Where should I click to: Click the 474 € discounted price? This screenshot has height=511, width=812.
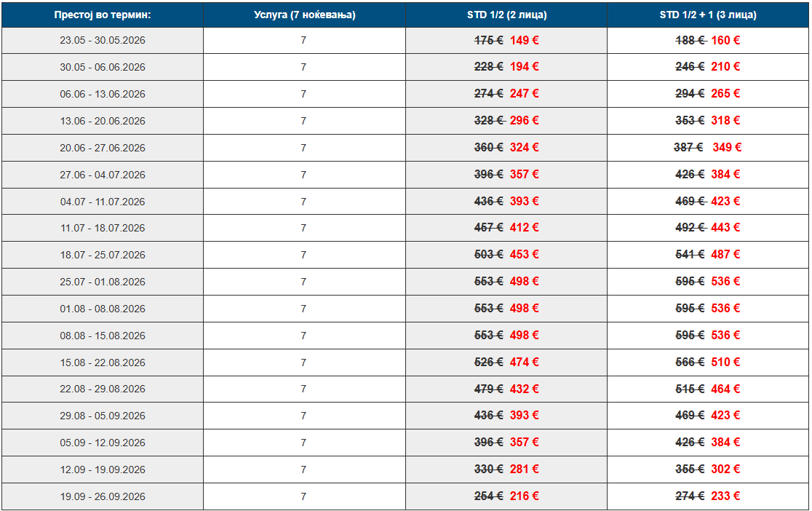click(524, 363)
